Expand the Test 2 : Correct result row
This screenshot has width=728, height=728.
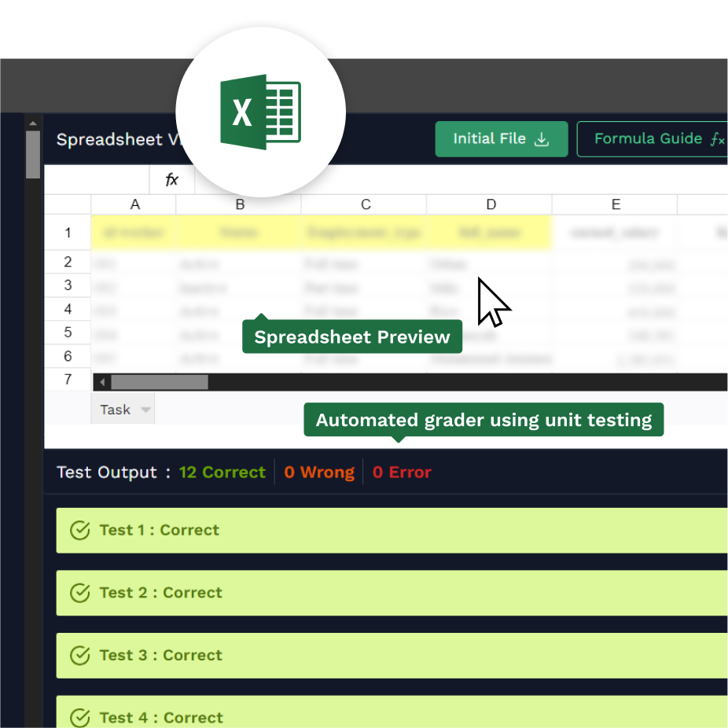(393, 593)
